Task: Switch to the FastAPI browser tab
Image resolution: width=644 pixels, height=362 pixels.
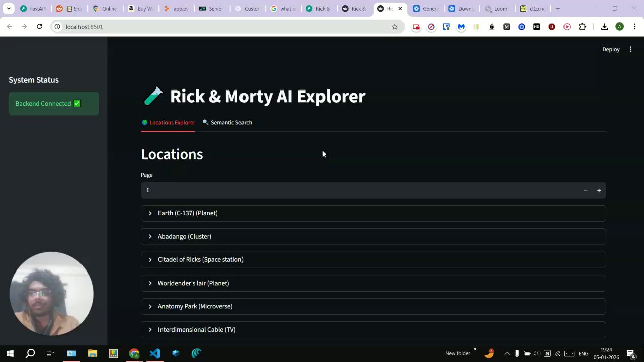Action: (x=34, y=9)
